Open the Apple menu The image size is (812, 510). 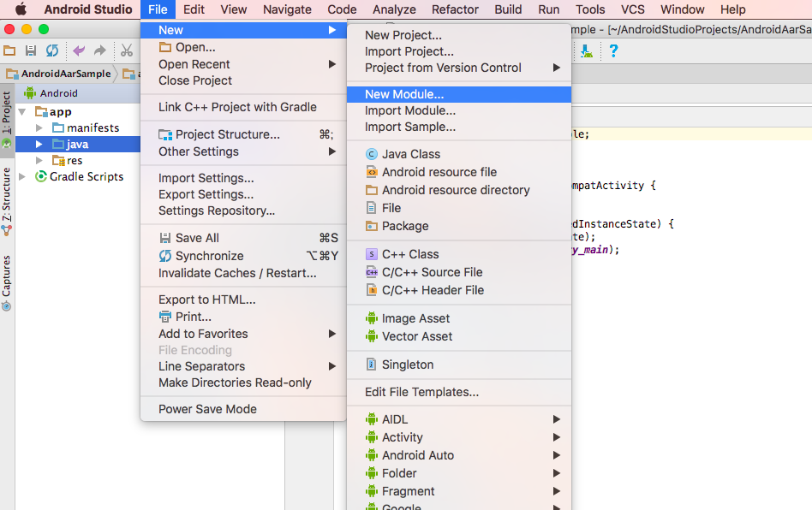[x=21, y=9]
